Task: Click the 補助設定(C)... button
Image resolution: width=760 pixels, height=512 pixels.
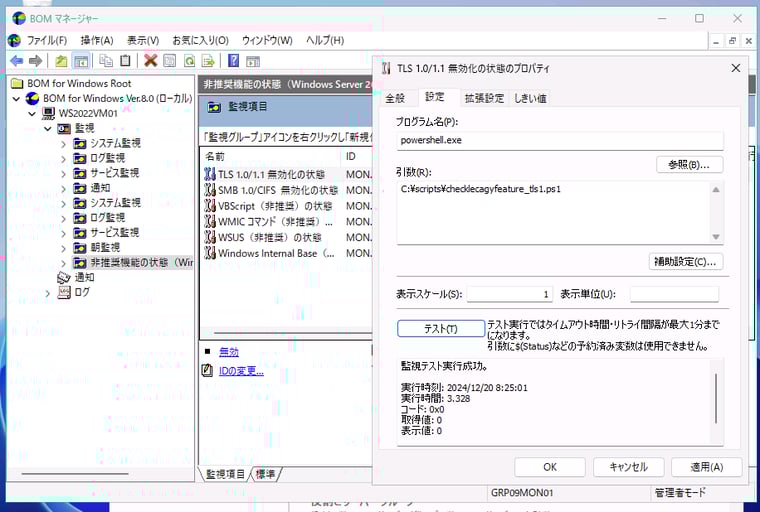Action: tap(685, 262)
